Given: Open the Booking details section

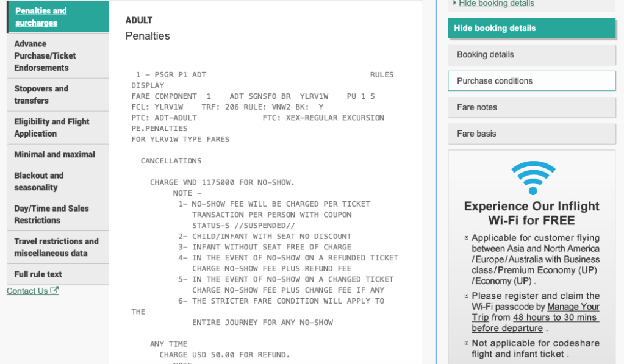Looking at the screenshot, I should click(531, 54).
